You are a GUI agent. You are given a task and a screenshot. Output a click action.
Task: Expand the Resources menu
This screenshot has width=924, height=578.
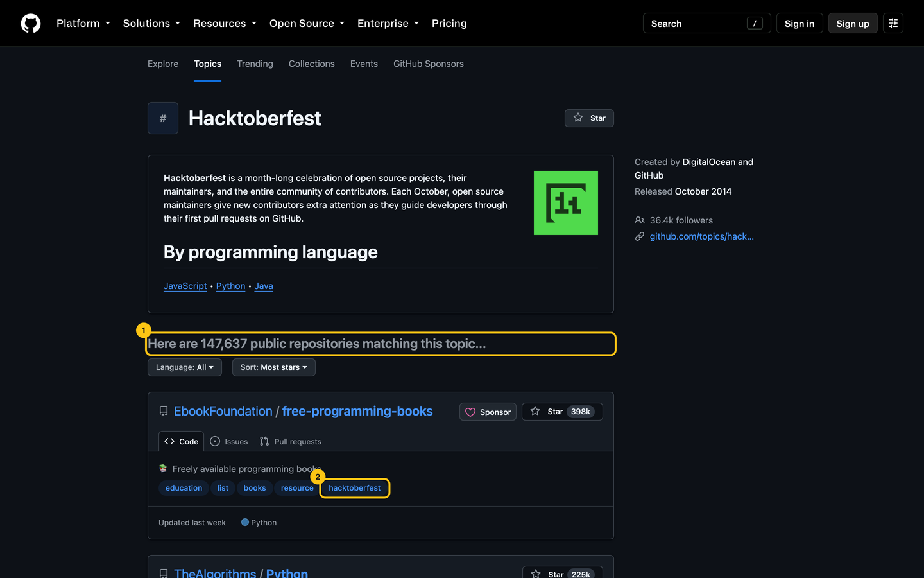click(x=225, y=23)
